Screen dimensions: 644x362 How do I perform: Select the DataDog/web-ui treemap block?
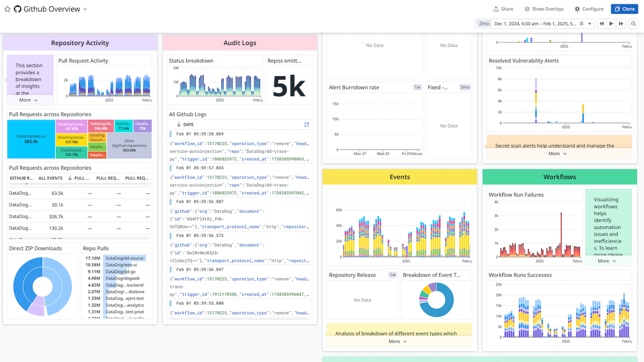coord(31,139)
